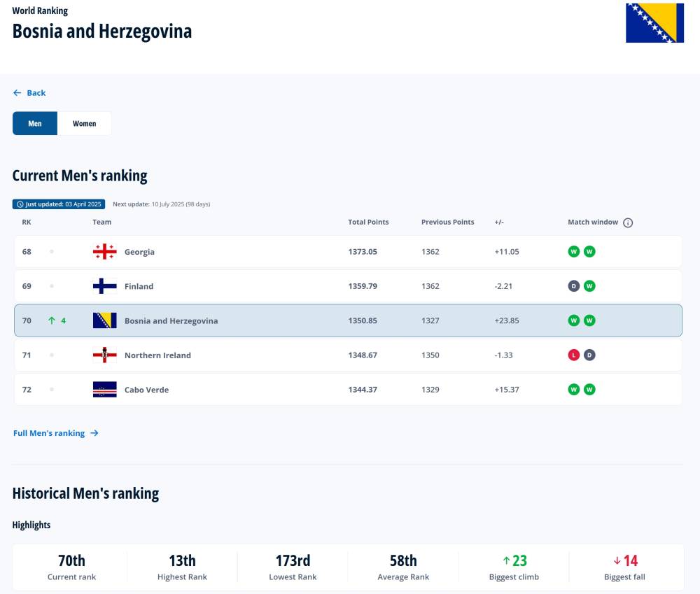
Task: Click the green up arrow beside rank 70
Action: pos(52,321)
